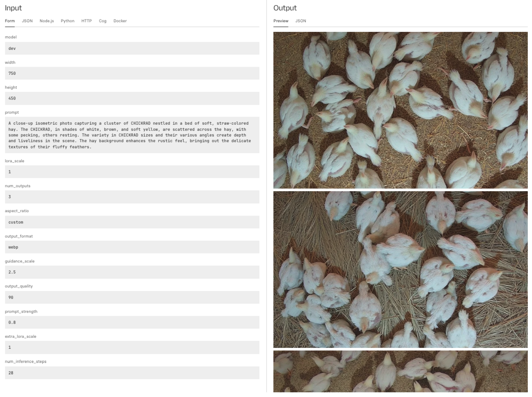This screenshot has height=397, width=532.
Task: Switch to the Cog tab
Action: pyautogui.click(x=103, y=21)
